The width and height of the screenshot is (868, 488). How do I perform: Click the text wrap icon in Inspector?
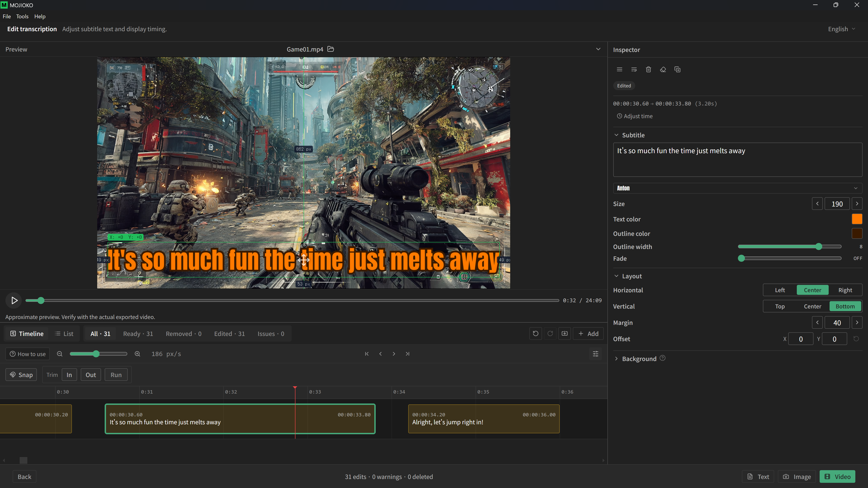point(634,69)
